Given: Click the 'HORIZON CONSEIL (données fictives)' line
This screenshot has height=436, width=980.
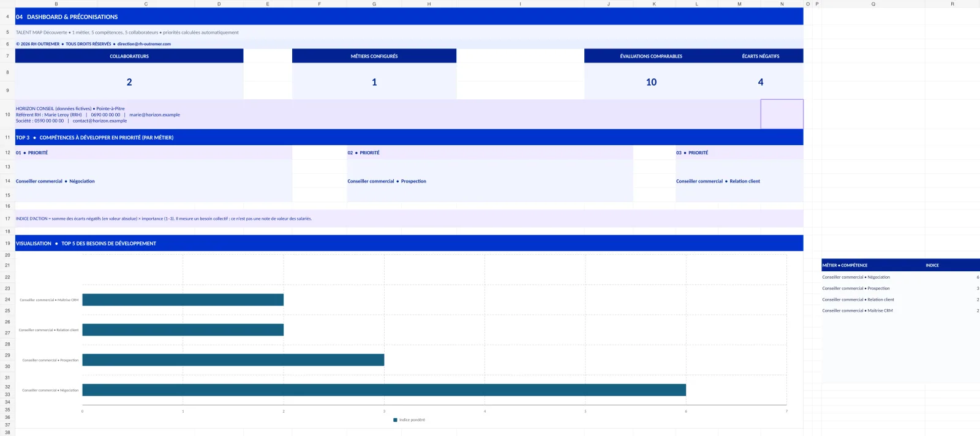Looking at the screenshot, I should pyautogui.click(x=70, y=108).
